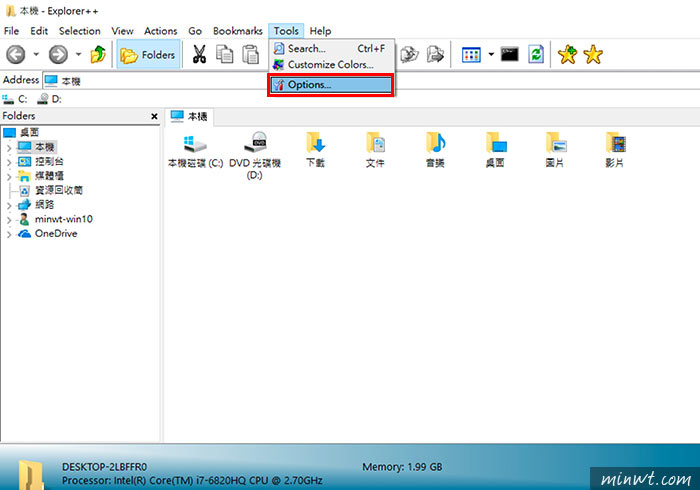
Task: Click the C: drive shortcut
Action: point(15,99)
